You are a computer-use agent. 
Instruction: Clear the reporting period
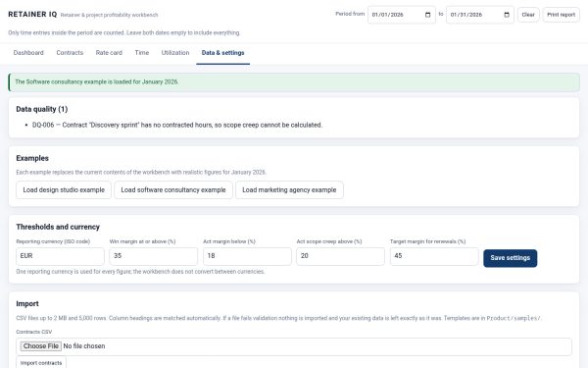click(528, 15)
